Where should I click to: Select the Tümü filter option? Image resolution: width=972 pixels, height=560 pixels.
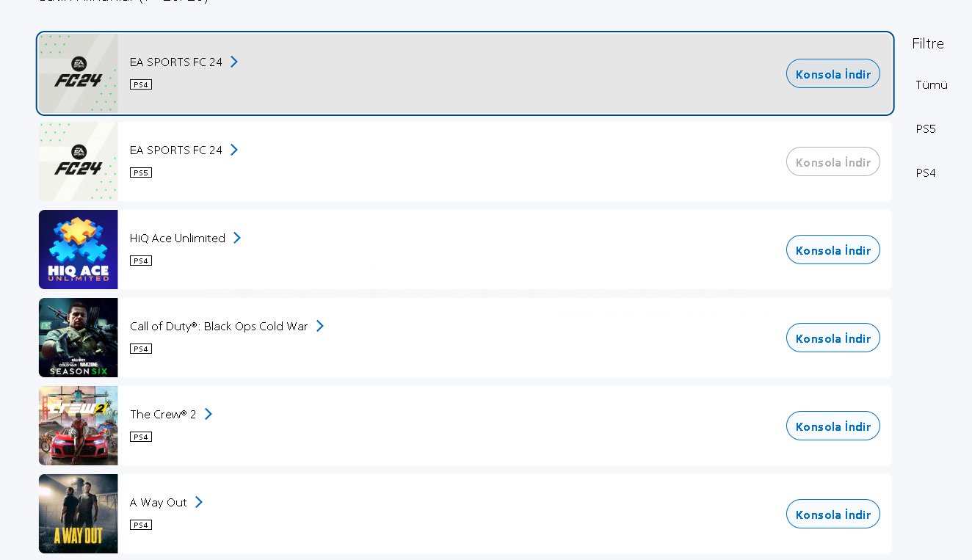click(x=931, y=85)
